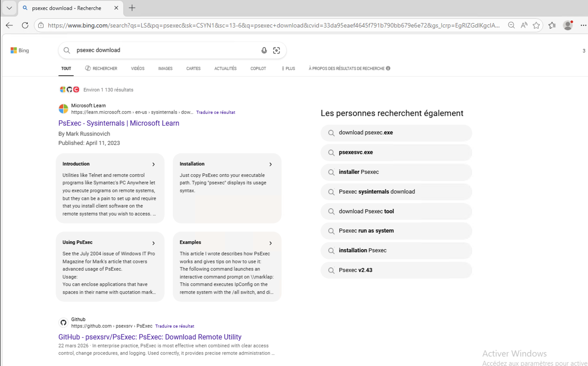The image size is (588, 366).
Task: Search suggestion download Psexec tool
Action: [396, 211]
